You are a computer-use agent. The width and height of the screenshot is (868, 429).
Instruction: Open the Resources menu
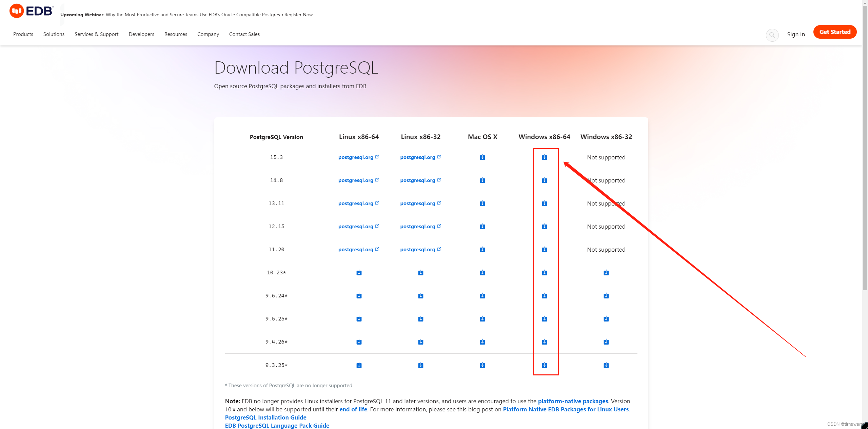176,34
